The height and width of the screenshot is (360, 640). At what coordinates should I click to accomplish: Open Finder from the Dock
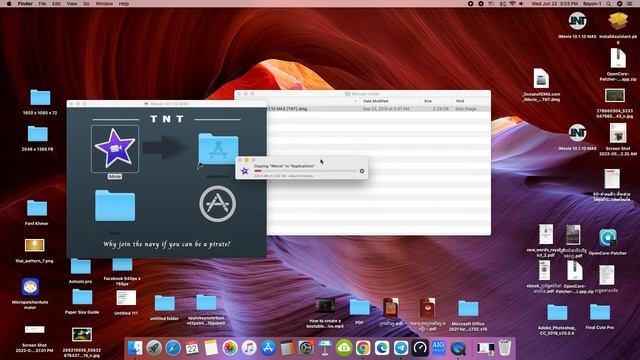[135, 348]
